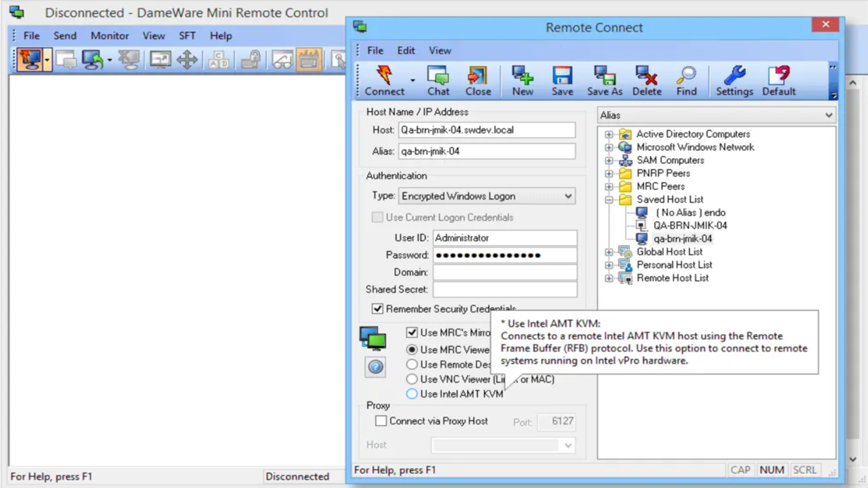This screenshot has width=868, height=488.
Task: Open View menu in Remote Connect
Action: pos(440,51)
